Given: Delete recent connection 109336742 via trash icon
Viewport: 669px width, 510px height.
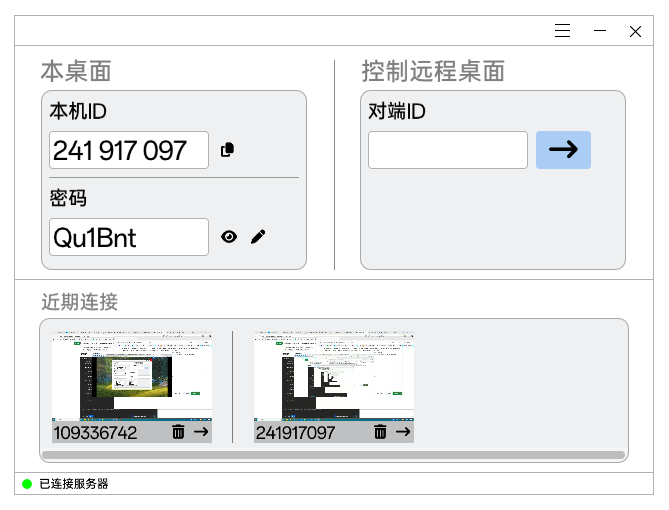Looking at the screenshot, I should [178, 432].
